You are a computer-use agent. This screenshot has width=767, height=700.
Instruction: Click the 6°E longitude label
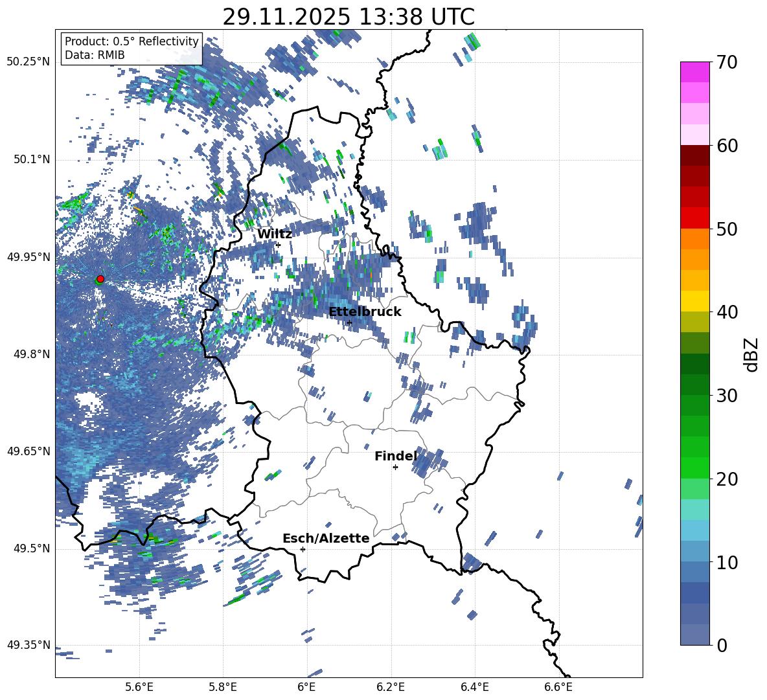coord(306,687)
